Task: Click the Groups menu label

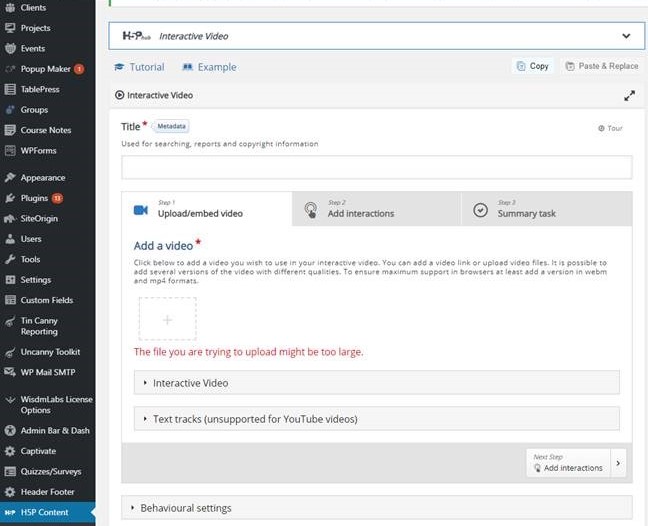Action: coord(34,110)
